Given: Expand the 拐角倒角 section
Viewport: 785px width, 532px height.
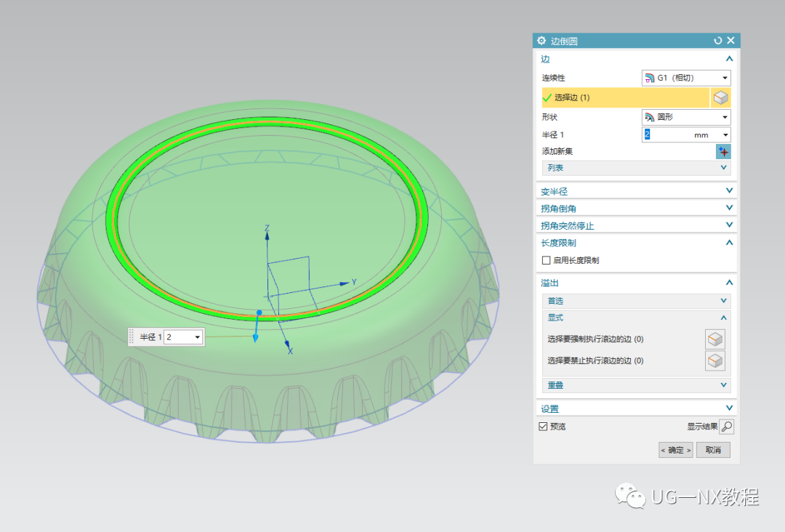Looking at the screenshot, I should point(636,208).
